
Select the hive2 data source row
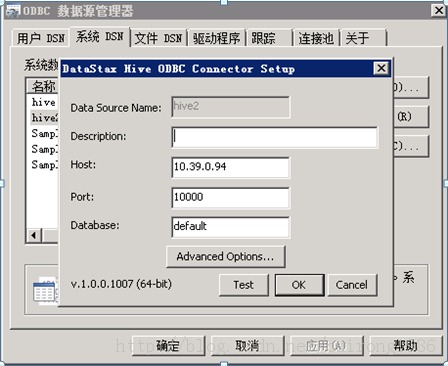pyautogui.click(x=45, y=118)
